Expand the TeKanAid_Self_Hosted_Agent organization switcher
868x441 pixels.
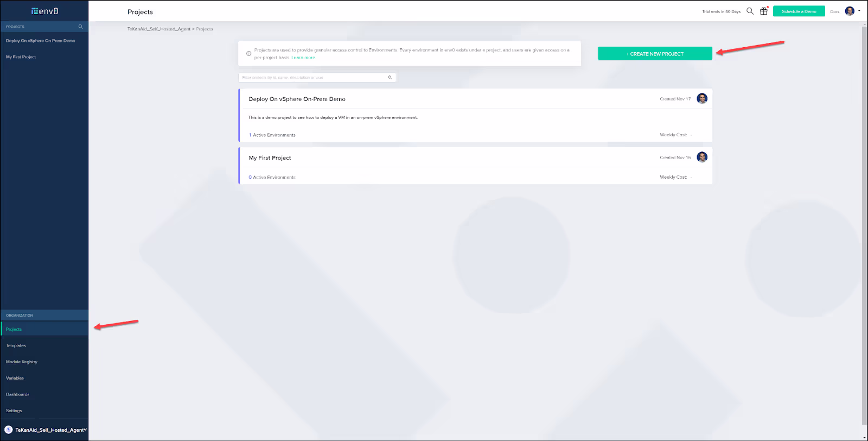click(85, 430)
